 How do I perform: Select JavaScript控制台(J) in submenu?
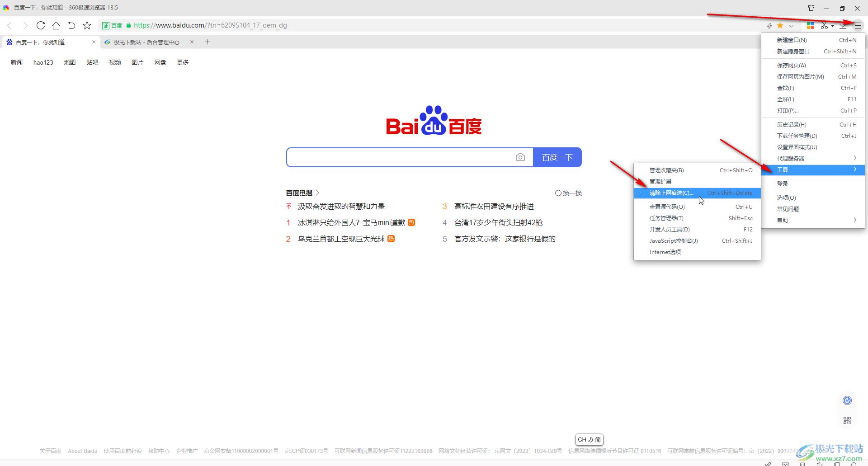697,240
